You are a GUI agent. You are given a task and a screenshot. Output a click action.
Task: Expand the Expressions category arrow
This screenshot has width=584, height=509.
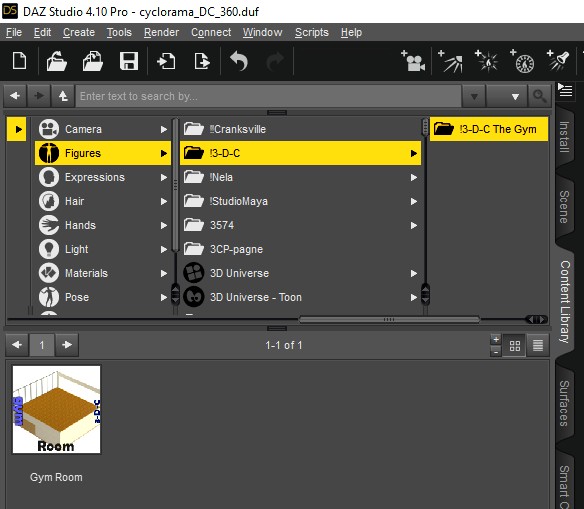coord(164,177)
